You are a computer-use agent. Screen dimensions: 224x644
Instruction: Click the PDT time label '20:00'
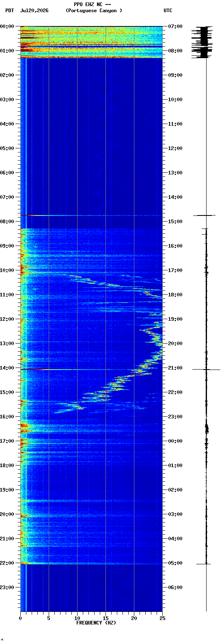7,514
